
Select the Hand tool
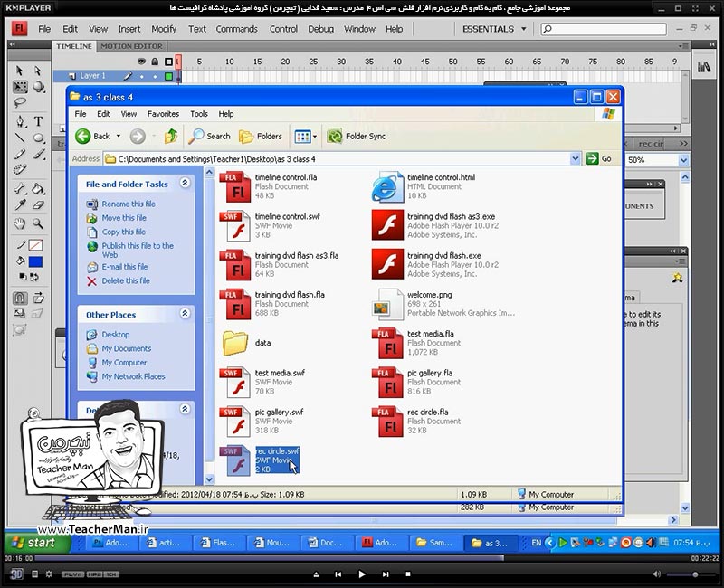pos(19,223)
